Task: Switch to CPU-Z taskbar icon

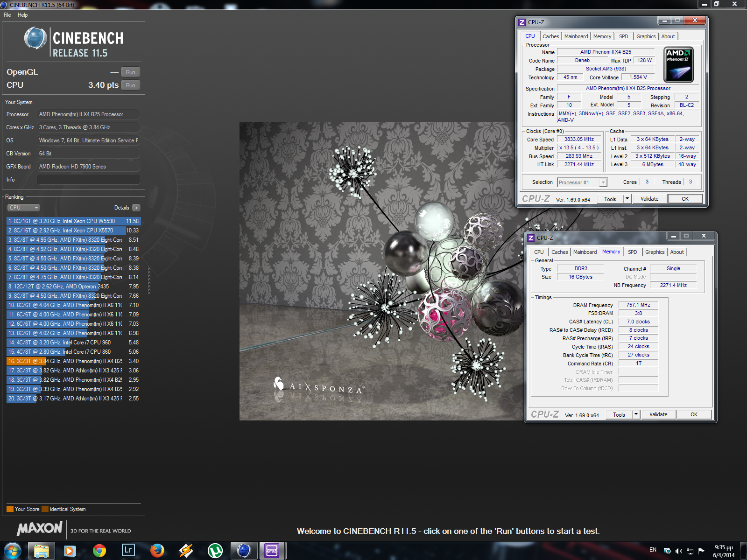Action: [x=272, y=551]
